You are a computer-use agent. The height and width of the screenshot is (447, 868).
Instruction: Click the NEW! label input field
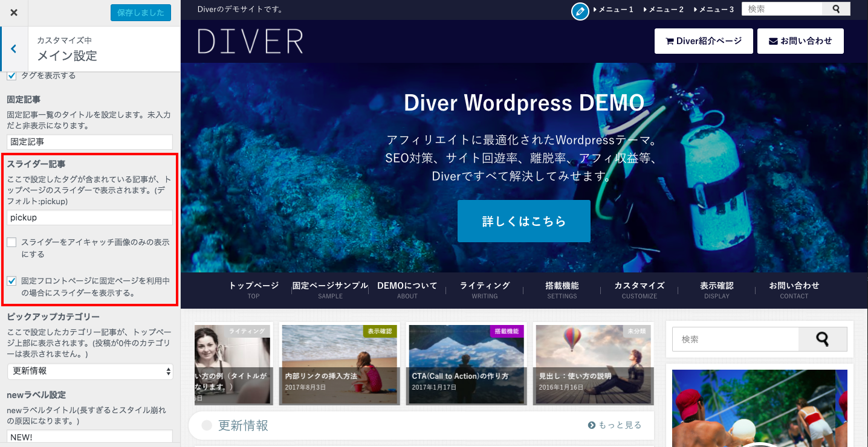pyautogui.click(x=90, y=437)
